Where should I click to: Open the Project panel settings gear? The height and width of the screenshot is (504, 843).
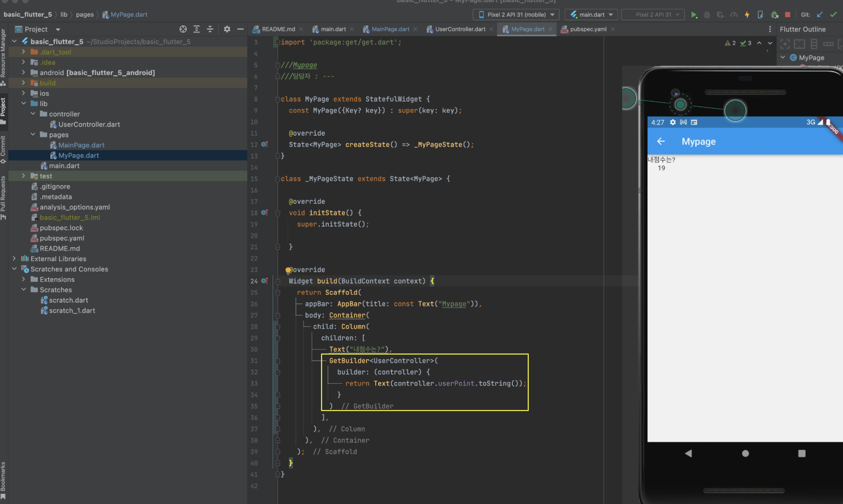click(x=227, y=29)
